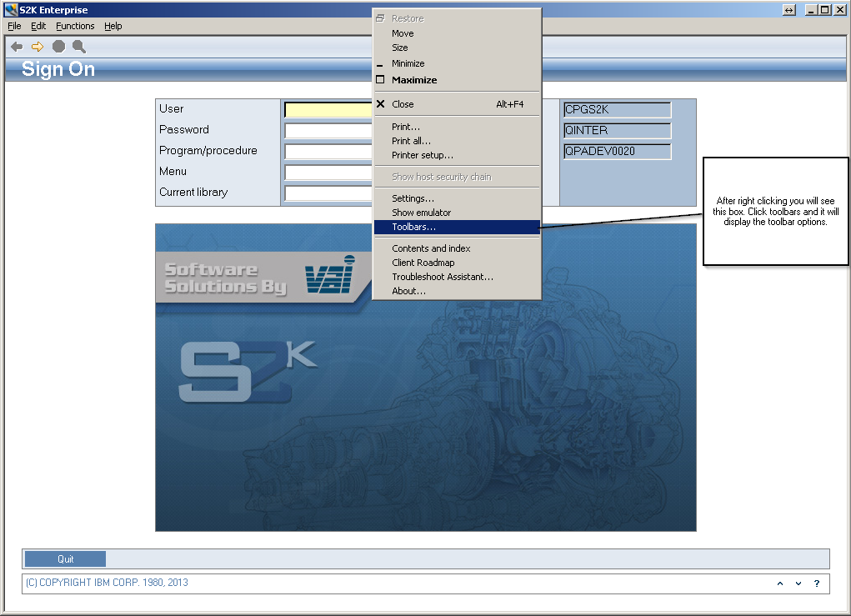Choose Size in context menu
Image resolution: width=851 pixels, height=616 pixels.
coord(457,48)
